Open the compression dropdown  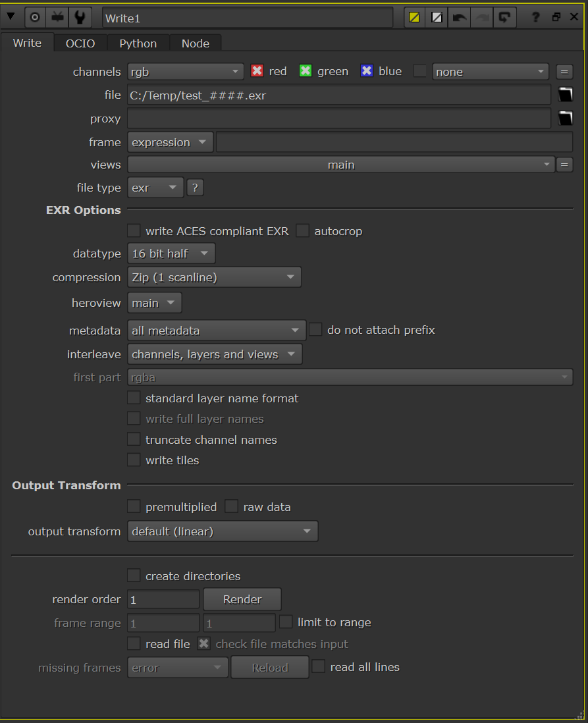(214, 277)
